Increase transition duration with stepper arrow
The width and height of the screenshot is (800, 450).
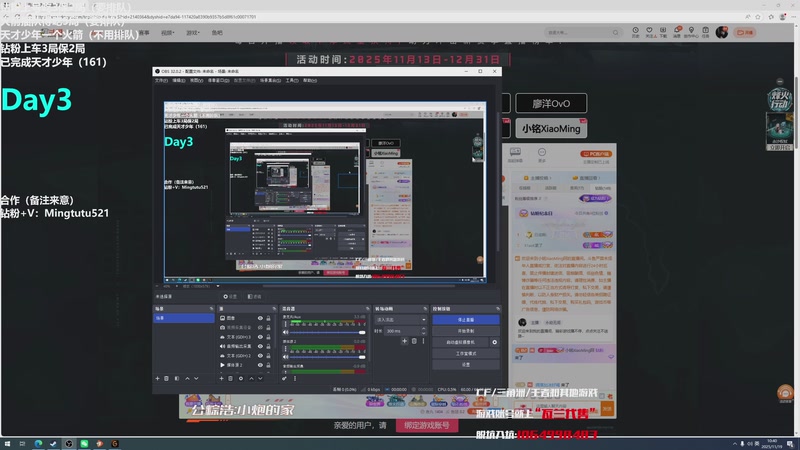[423, 329]
